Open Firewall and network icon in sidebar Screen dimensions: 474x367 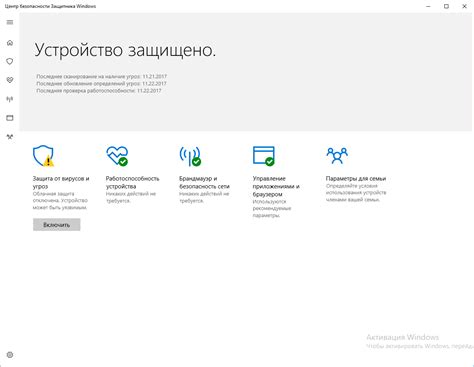pyautogui.click(x=10, y=99)
